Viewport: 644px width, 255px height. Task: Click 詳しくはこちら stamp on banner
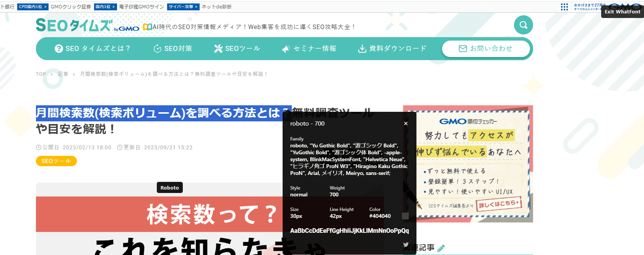coord(499,204)
